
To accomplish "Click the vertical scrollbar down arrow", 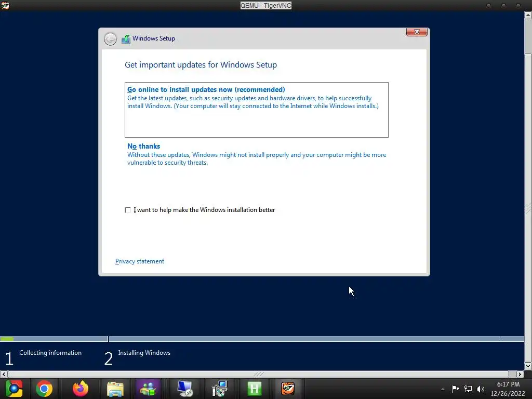I will (x=528, y=366).
